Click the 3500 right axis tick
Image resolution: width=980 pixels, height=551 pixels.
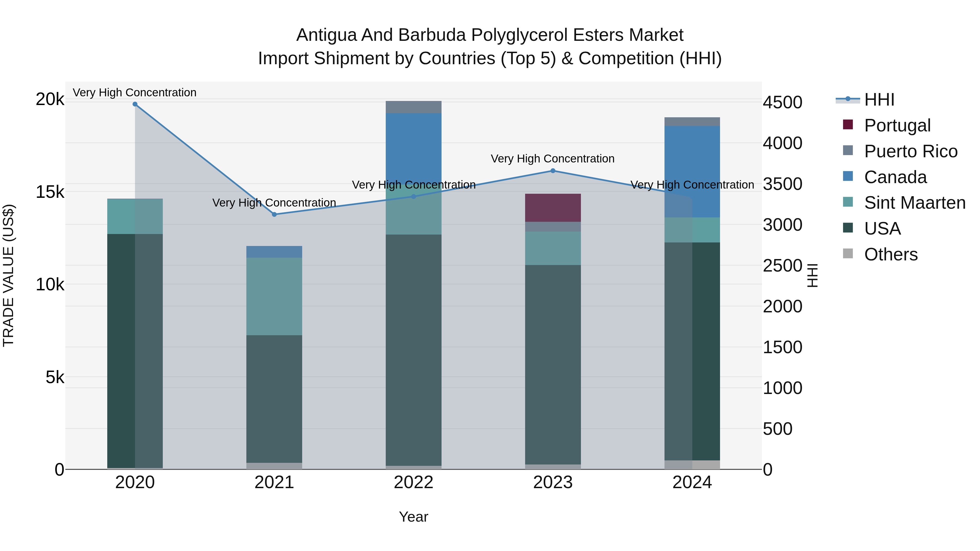783,184
